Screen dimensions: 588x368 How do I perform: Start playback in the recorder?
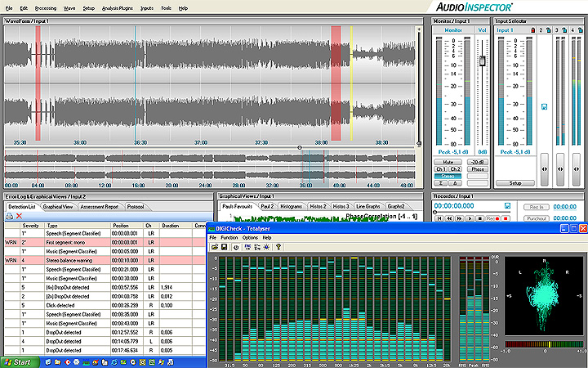coord(469,218)
